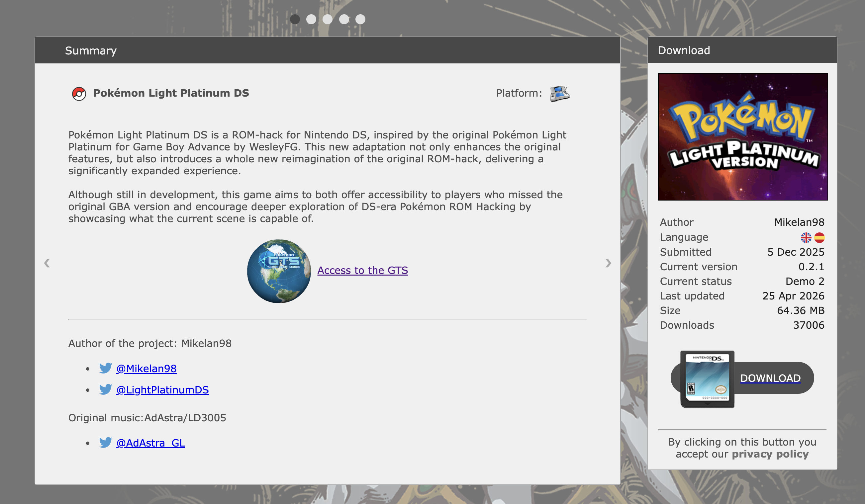Image resolution: width=865 pixels, height=504 pixels.
Task: Click the Download panel header
Action: coord(742,50)
